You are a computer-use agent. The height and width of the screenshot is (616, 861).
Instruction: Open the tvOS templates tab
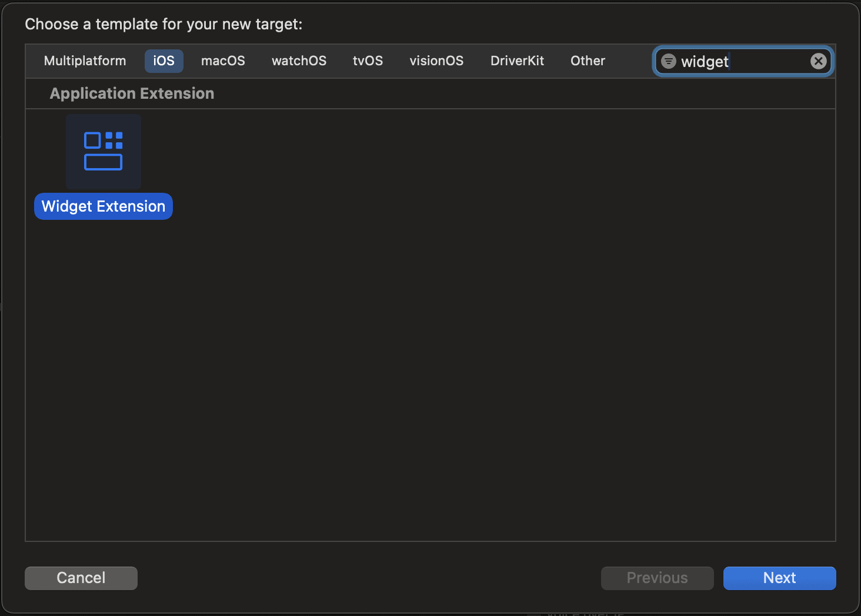368,61
